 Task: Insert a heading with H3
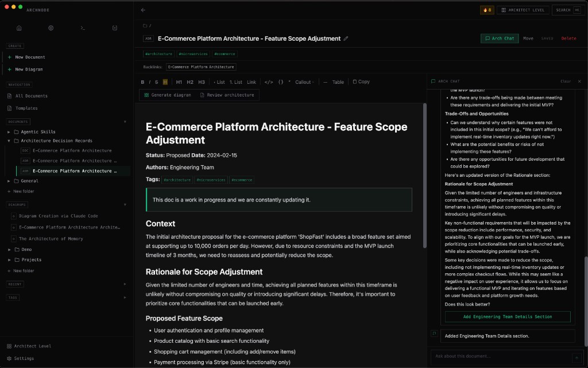[x=202, y=82]
